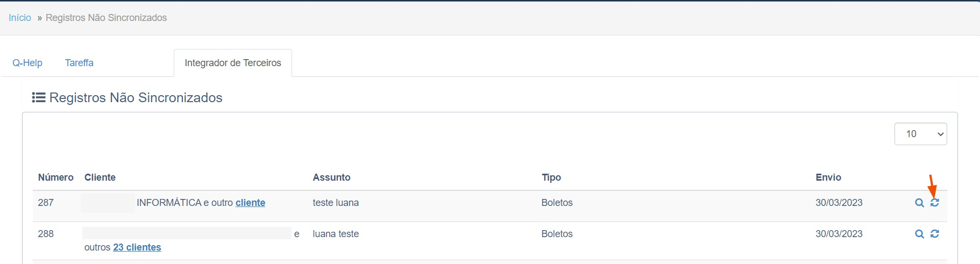Screen dimensions: 980x264
Task: Go to Início in the breadcrumb
Action: (20, 18)
